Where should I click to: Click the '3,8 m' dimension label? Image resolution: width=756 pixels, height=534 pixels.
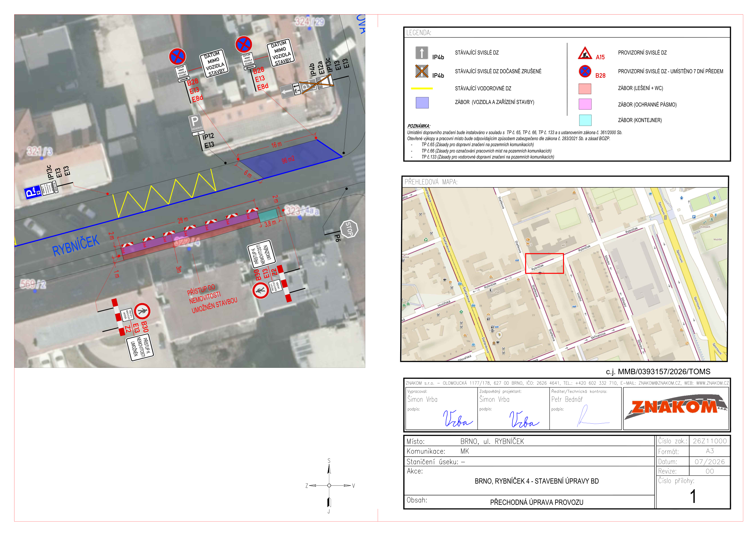click(x=270, y=224)
